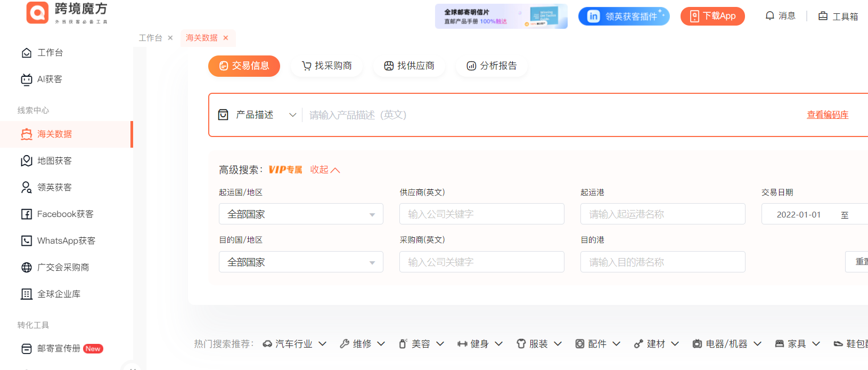Open the 目的国/地区 country dropdown
The height and width of the screenshot is (370, 868).
301,262
